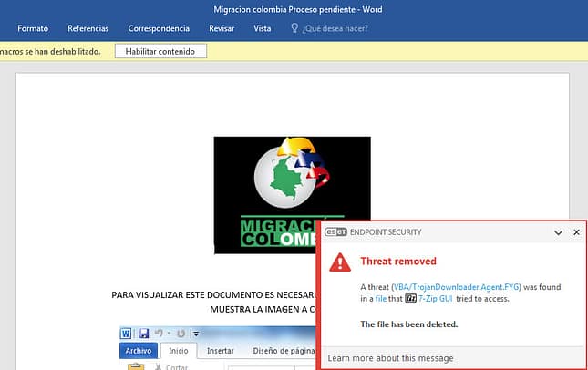Click the ¿Qué desea hacer? search field
Image resolution: width=588 pixels, height=370 pixels.
(335, 28)
